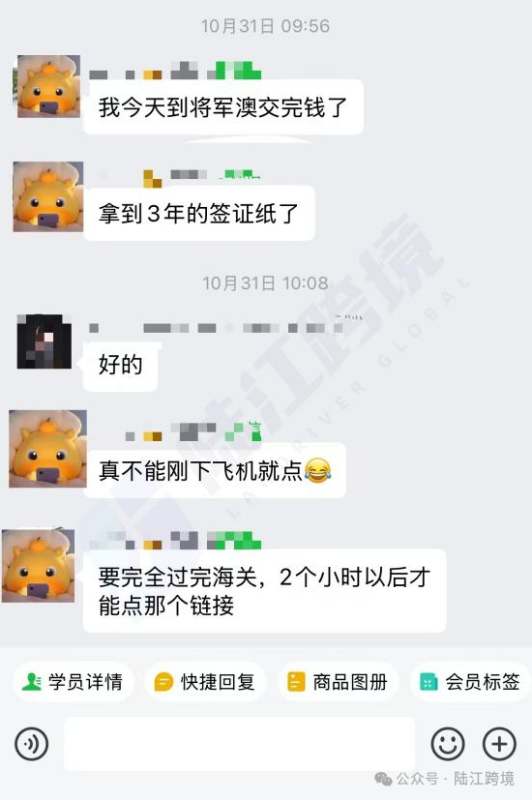Tap the message 拿到3年的签证纸了
This screenshot has width=532, height=800.
tap(199, 213)
